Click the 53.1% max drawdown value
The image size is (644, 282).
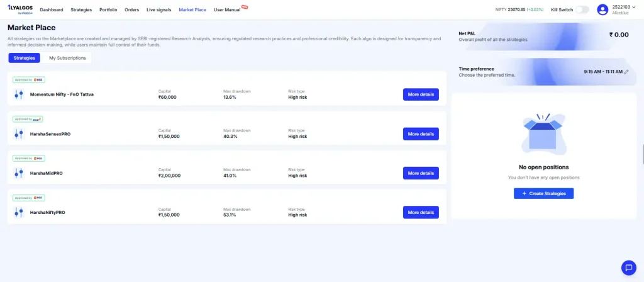(x=230, y=215)
